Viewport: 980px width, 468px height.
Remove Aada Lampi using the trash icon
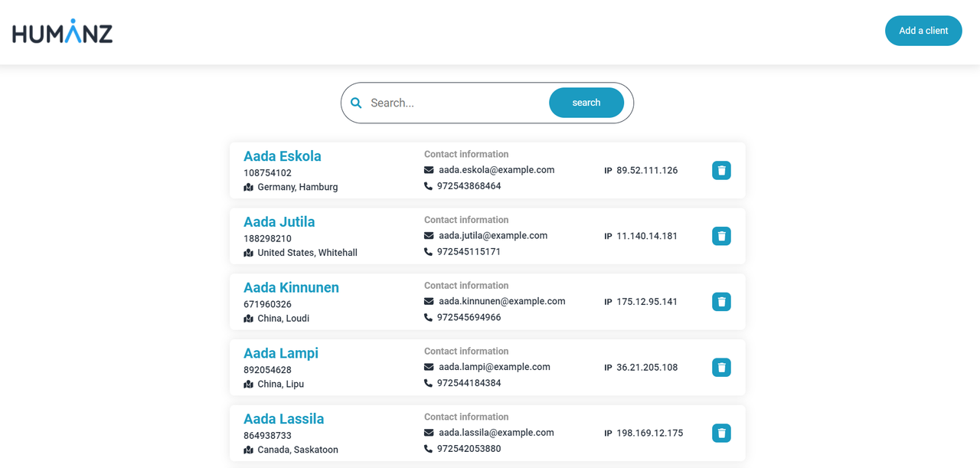(721, 368)
